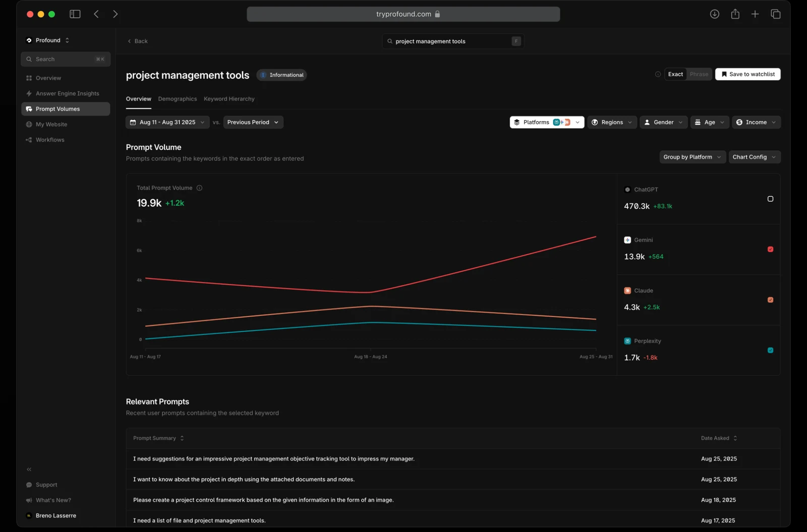The width and height of the screenshot is (807, 532).
Task: Collapse sidebar with double chevron icon
Action: [29, 469]
